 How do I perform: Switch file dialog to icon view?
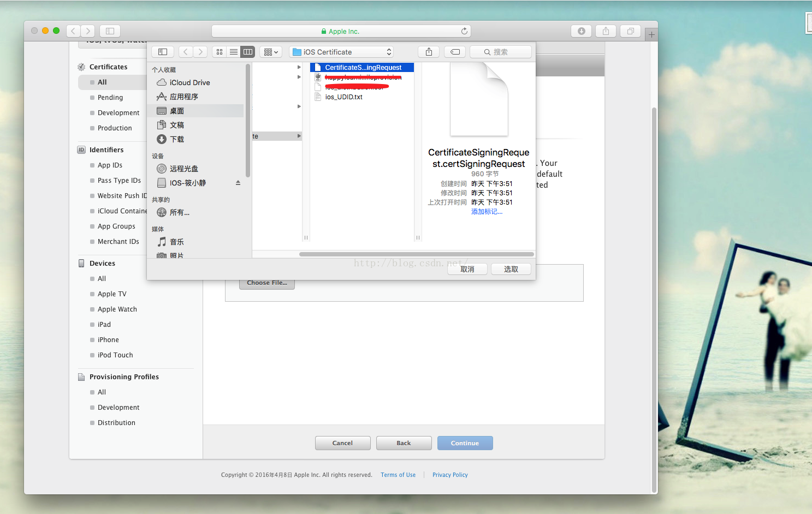click(220, 52)
